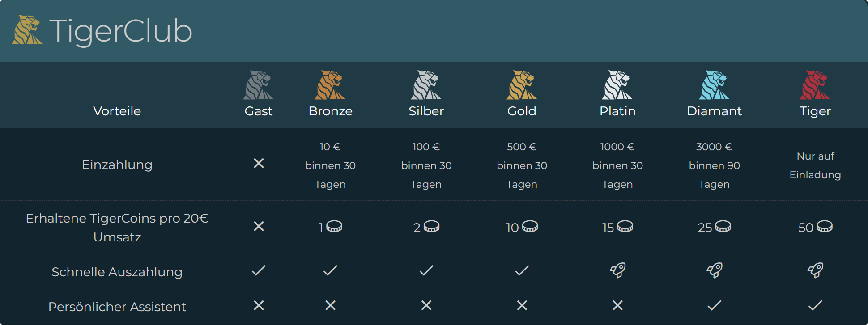The image size is (868, 325).
Task: Select the Bronze tiger icon
Action: pos(330,85)
